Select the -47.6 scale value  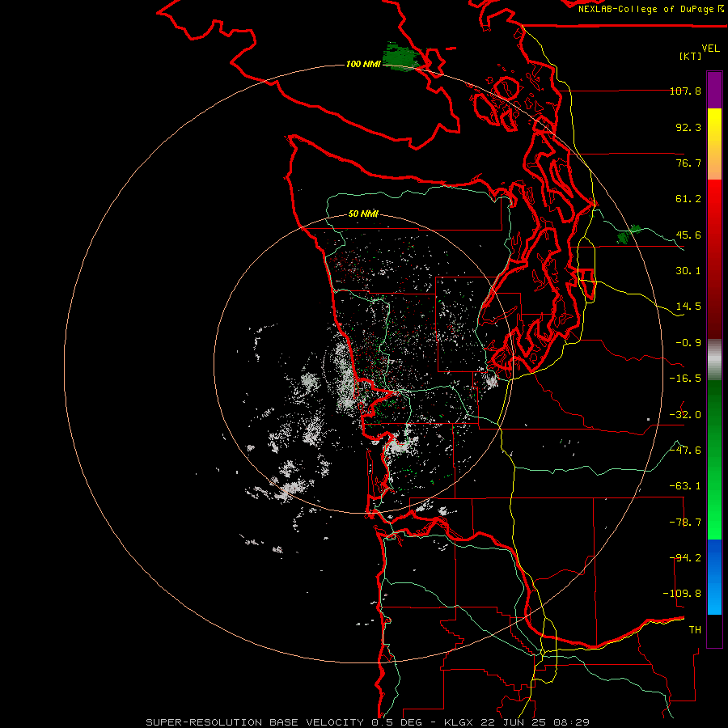pyautogui.click(x=686, y=451)
